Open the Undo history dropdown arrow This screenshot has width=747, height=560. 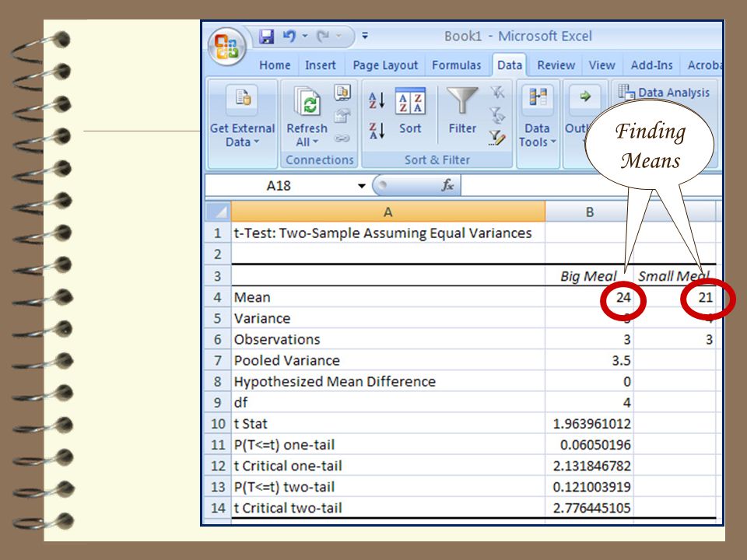coord(305,36)
